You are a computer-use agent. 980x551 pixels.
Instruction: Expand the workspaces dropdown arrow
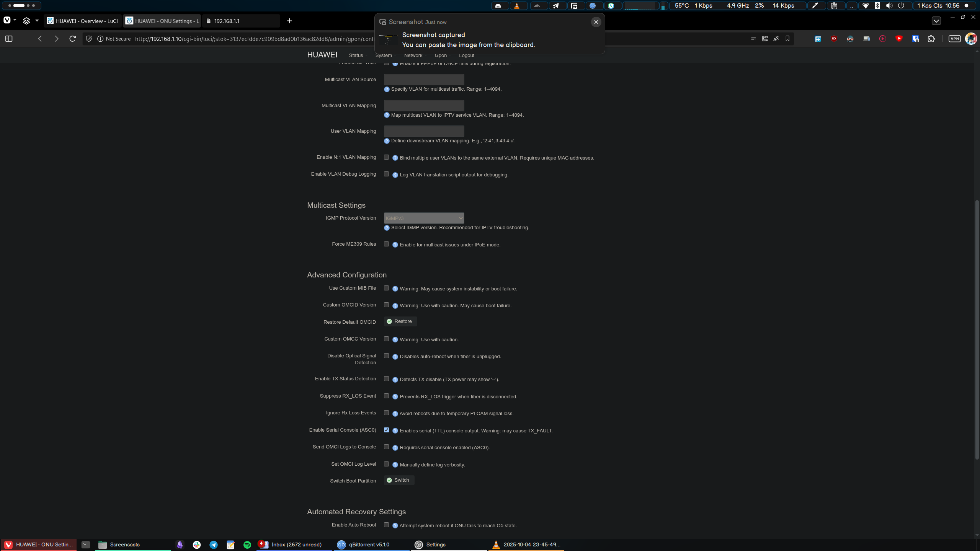(x=37, y=21)
